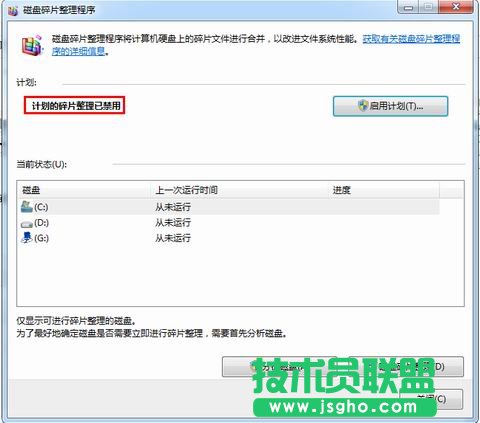
Task: Select the 从未运行 entry for drive C:
Action: (173, 207)
